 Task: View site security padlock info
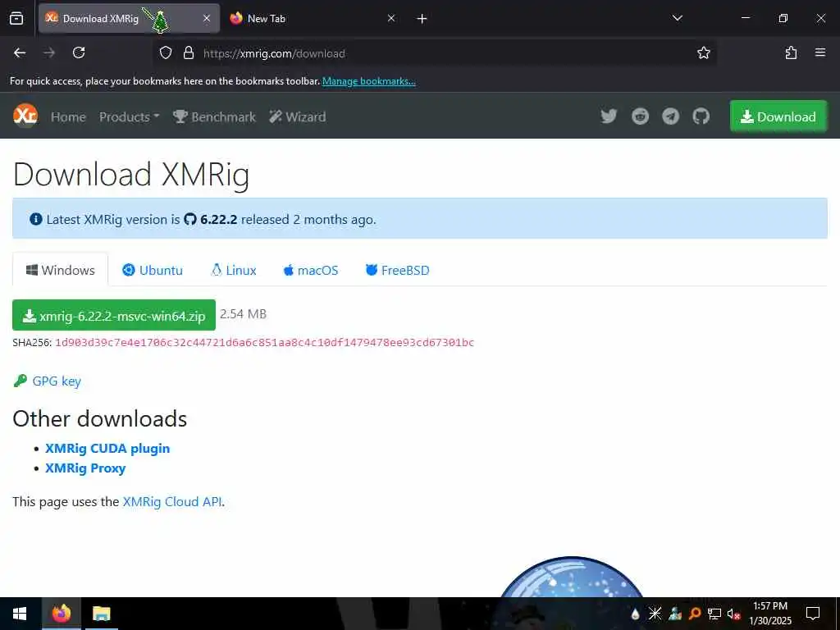[x=189, y=53]
